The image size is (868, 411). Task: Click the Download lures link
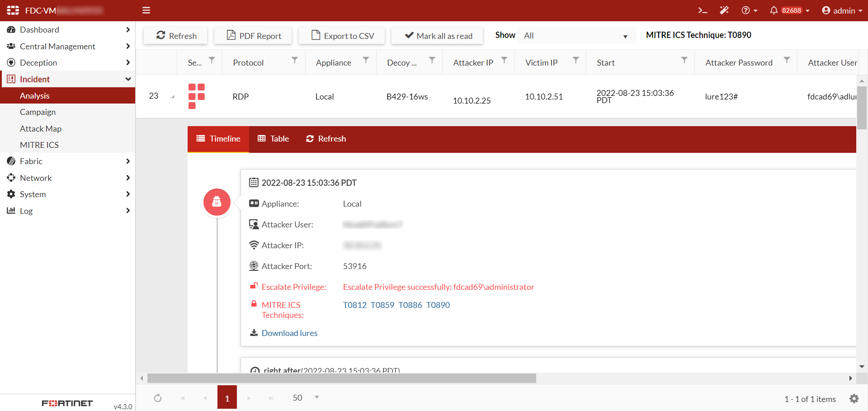289,333
